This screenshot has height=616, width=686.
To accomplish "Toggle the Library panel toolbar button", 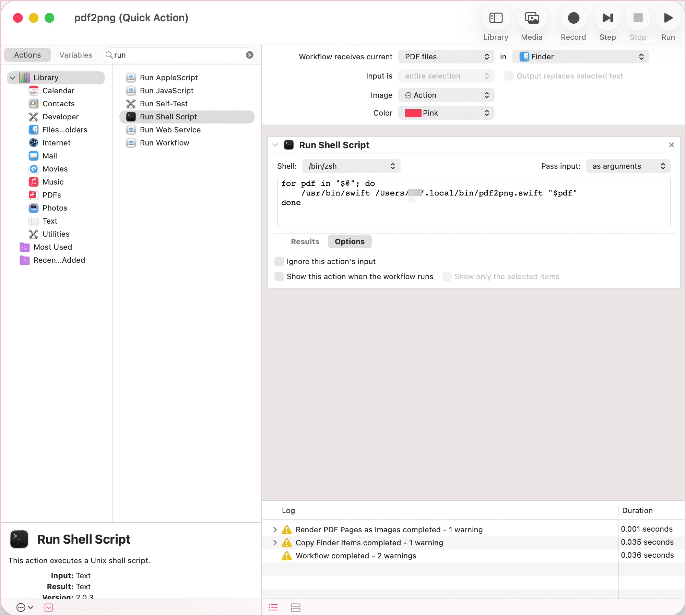I will point(496,18).
